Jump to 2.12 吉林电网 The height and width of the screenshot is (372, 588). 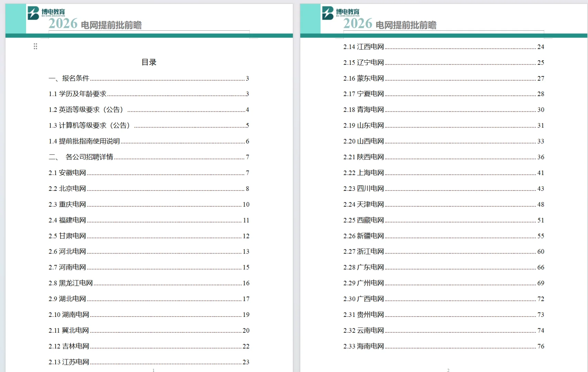coord(149,346)
